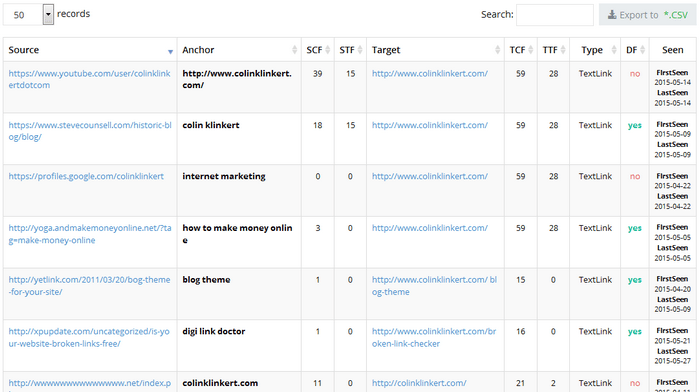Screen dimensions: 700x392
Task: Click the Seen column header
Action: pos(672,50)
